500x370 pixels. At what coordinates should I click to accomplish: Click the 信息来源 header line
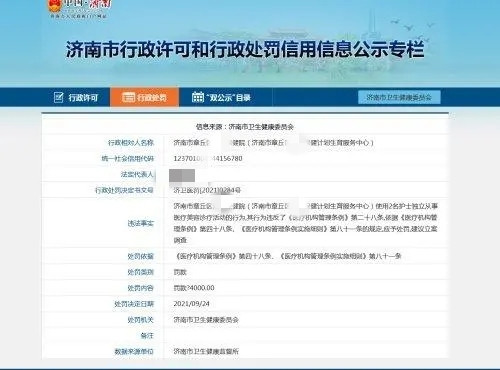point(245,127)
